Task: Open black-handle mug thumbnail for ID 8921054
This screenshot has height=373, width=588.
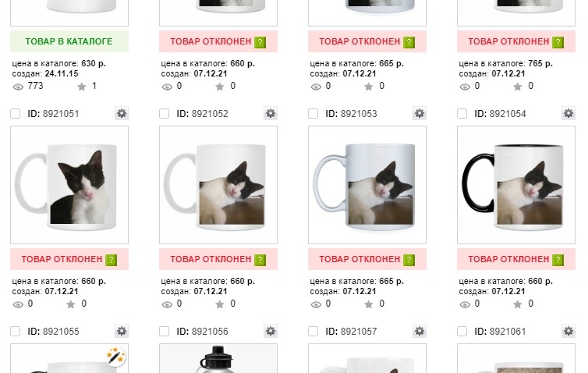Action: tap(516, 185)
